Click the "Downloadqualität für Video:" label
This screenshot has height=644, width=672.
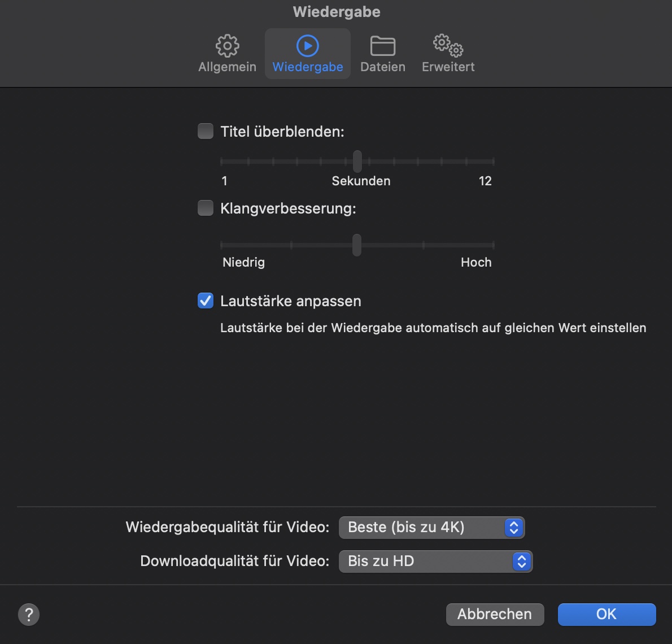(235, 562)
